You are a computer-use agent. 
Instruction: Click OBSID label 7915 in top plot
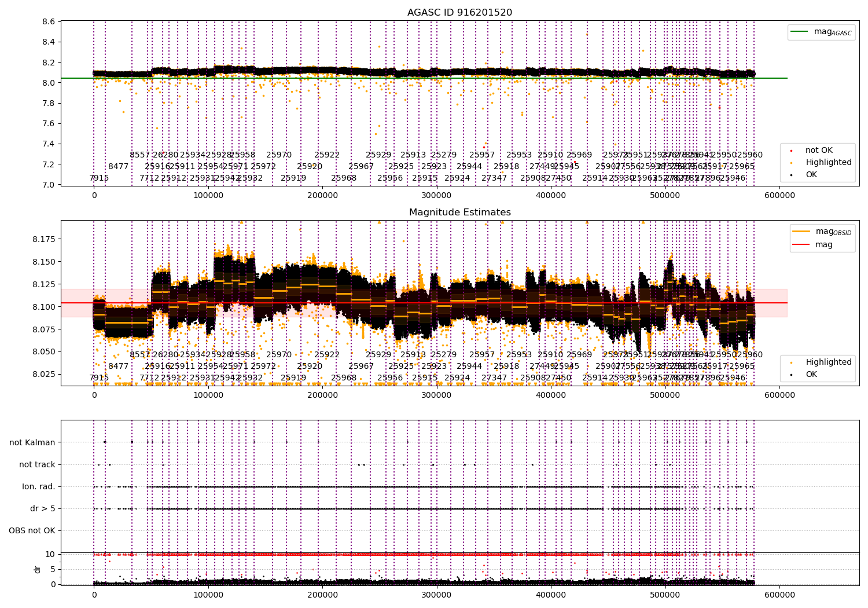[99, 178]
